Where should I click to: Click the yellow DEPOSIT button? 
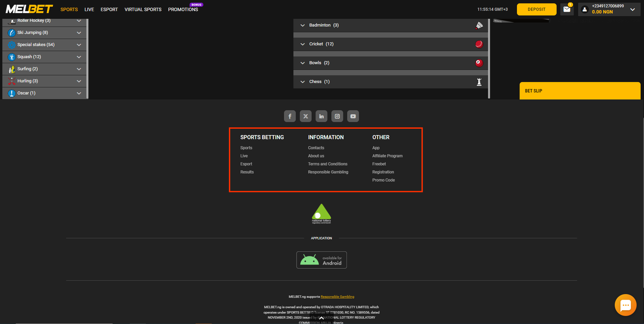coord(536,9)
